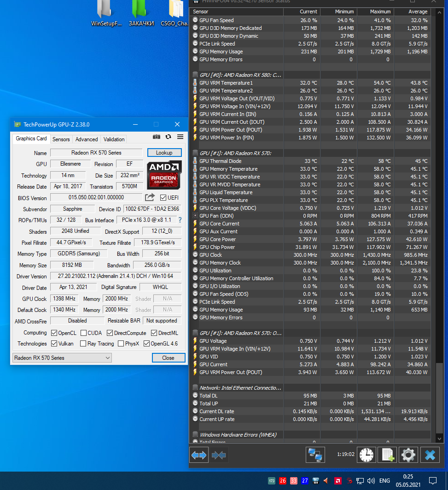This screenshot has height=490, width=448.
Task: Click the ENG language indicator
Action: (x=384, y=481)
